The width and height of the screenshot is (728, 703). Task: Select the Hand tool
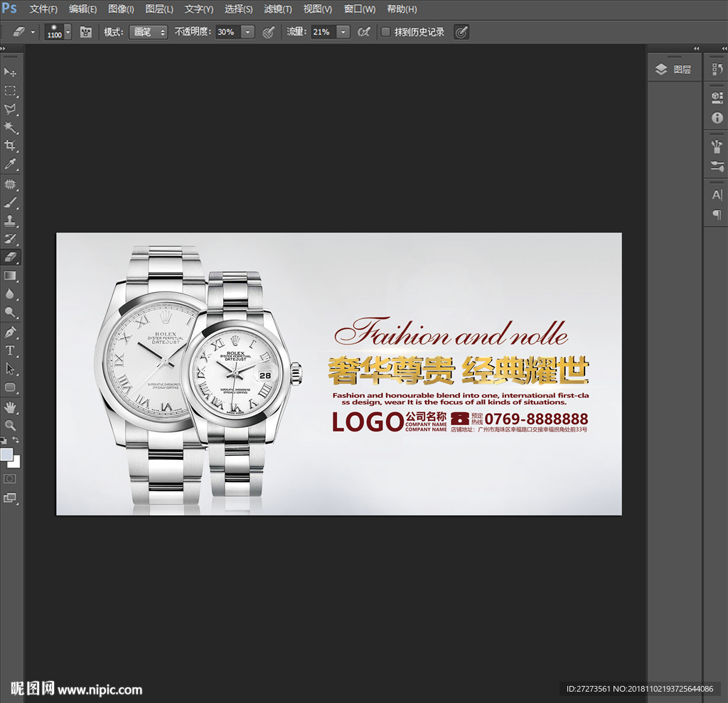(10, 408)
